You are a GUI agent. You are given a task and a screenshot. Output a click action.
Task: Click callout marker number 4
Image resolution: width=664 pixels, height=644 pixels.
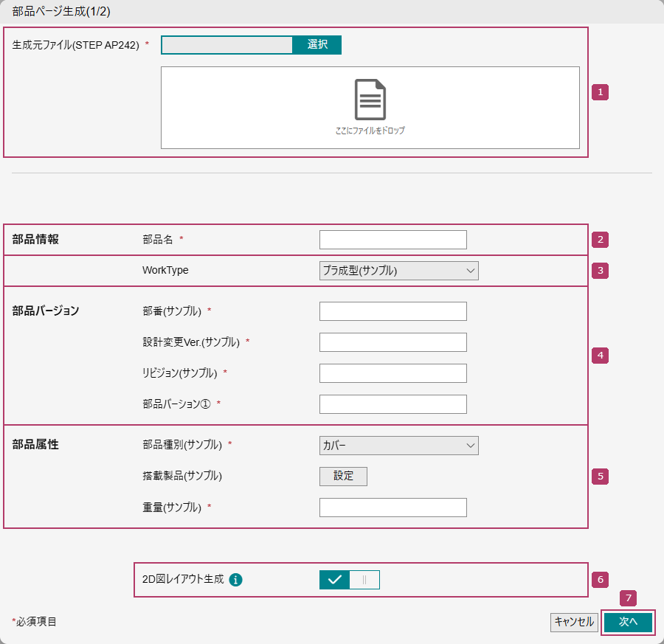[x=600, y=356]
